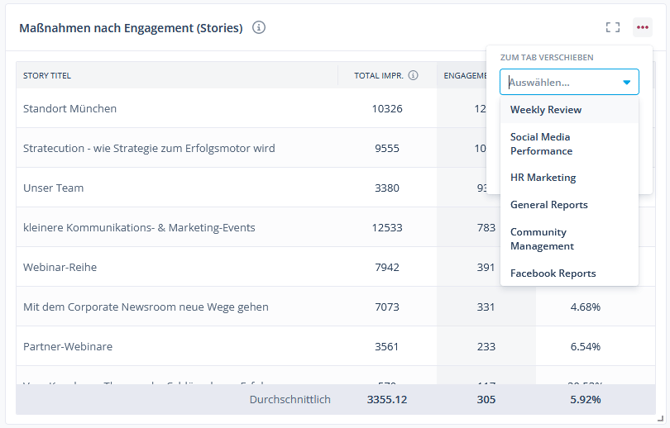The width and height of the screenshot is (670, 428).
Task: Click the info icon beside the widget title
Action: pyautogui.click(x=259, y=28)
